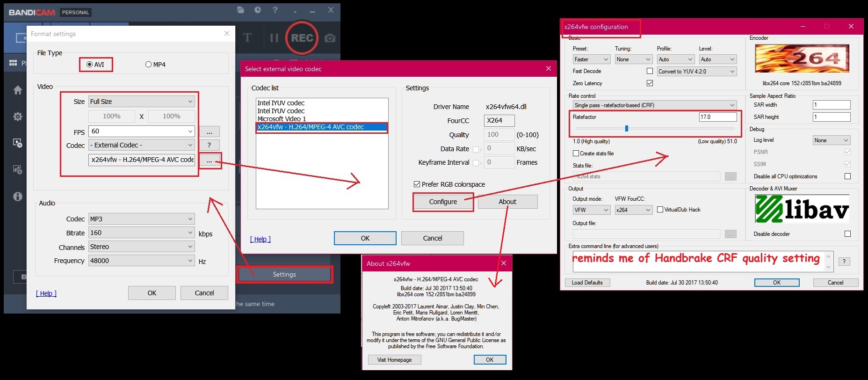This screenshot has height=380, width=868.
Task: Close the Select external video codec dialog
Action: click(x=549, y=68)
